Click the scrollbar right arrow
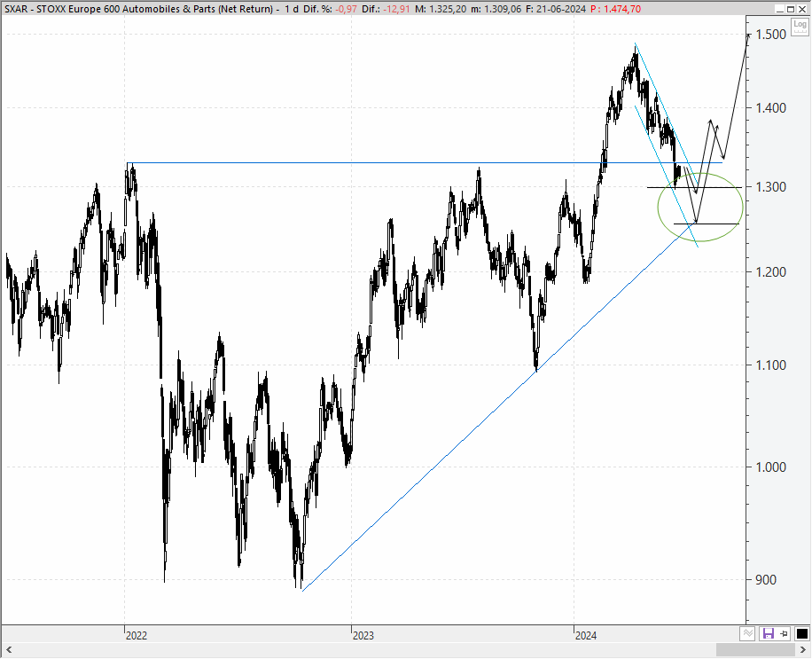This screenshot has width=812, height=659. click(x=804, y=649)
